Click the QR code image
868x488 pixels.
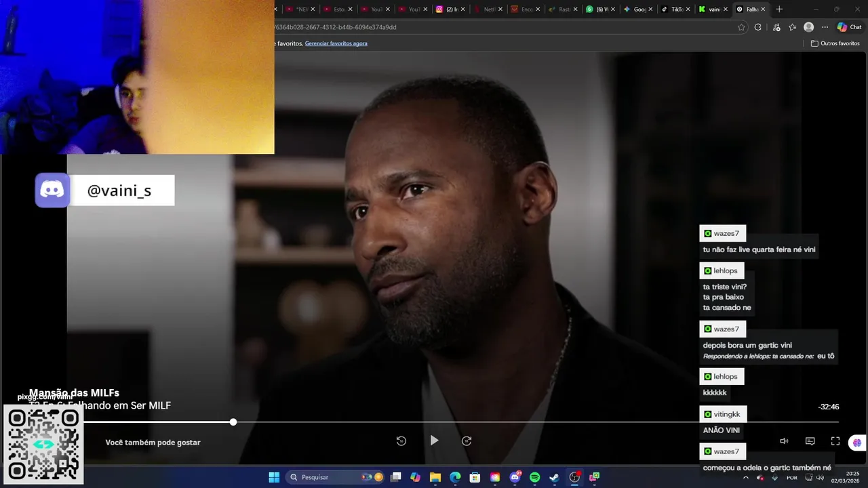pos(43,445)
